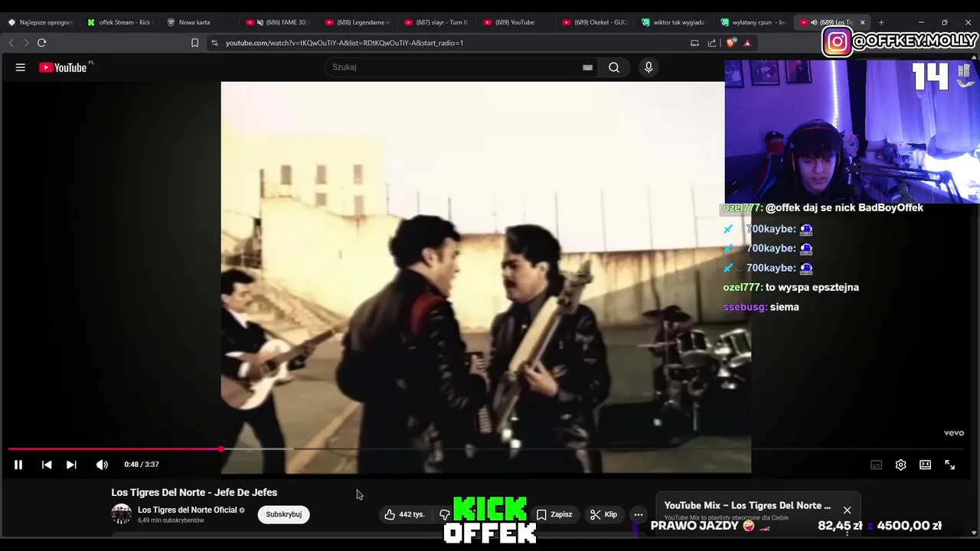Go forward in browser history
The height and width of the screenshot is (551, 980).
point(25,43)
